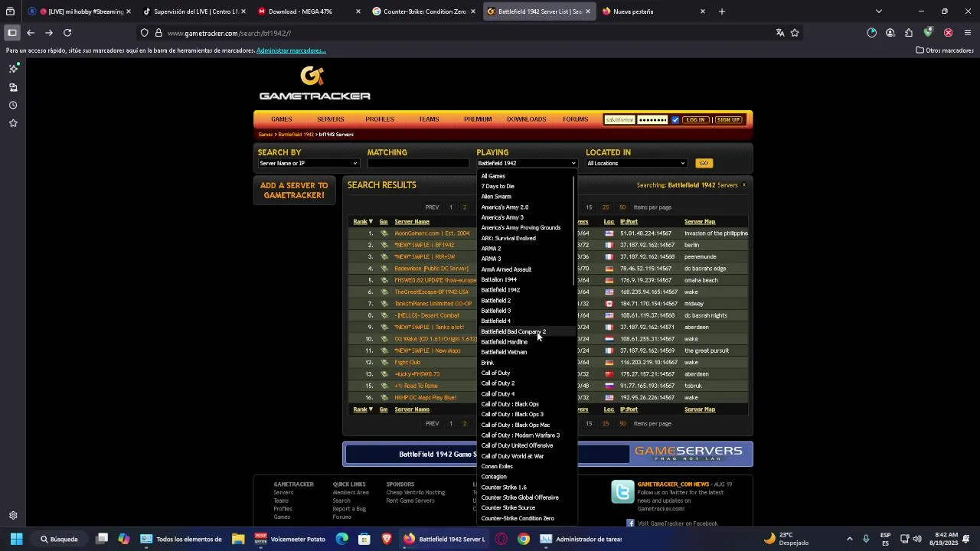Click the Administrar marcadores link
Image resolution: width=980 pixels, height=551 pixels.
pos(291,51)
